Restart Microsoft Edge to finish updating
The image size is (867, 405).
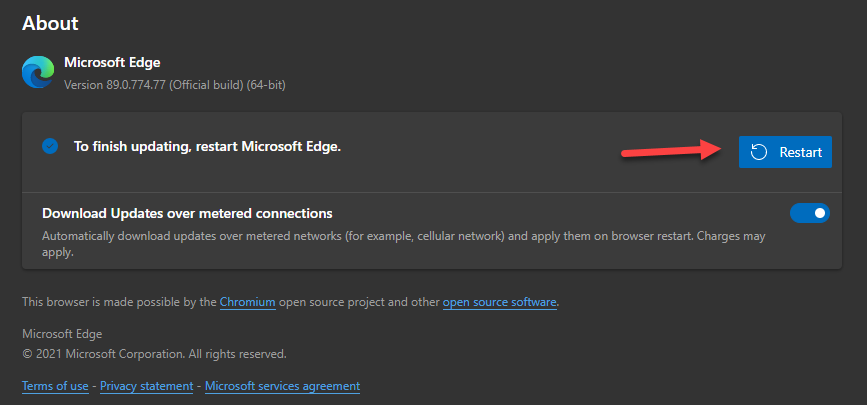(x=785, y=152)
